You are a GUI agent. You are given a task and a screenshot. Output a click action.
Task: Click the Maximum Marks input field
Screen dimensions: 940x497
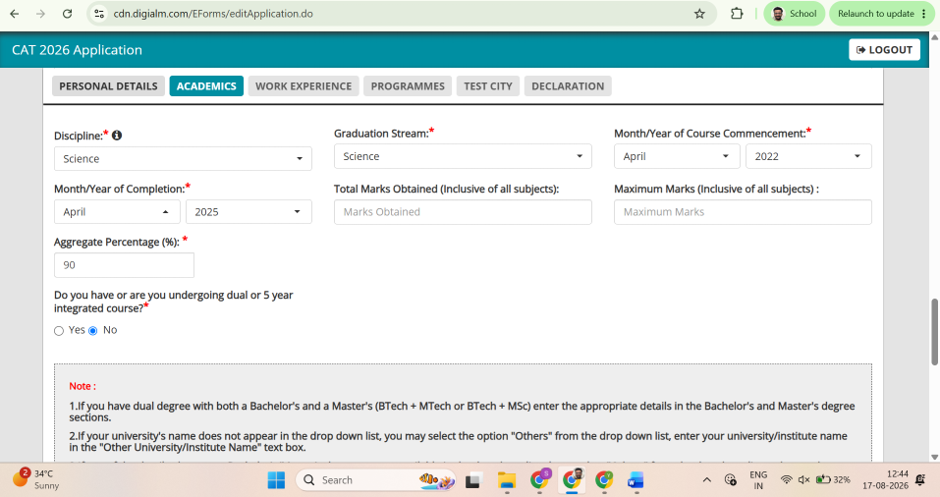coord(743,212)
